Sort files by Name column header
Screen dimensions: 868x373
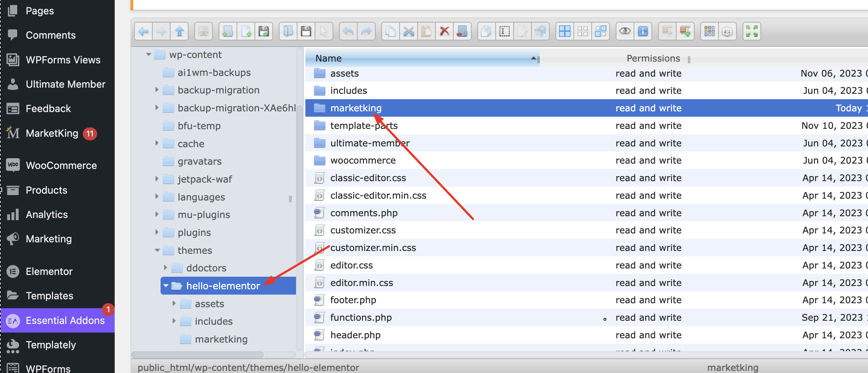[422, 58]
